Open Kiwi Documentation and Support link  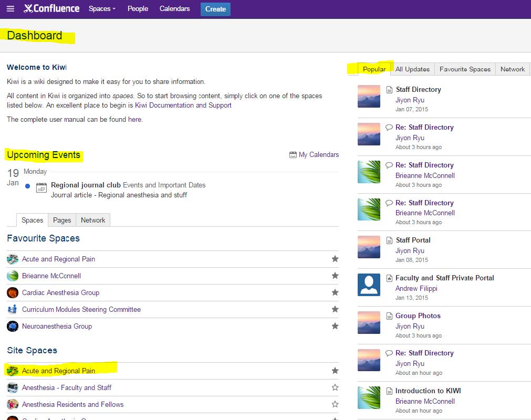183,106
